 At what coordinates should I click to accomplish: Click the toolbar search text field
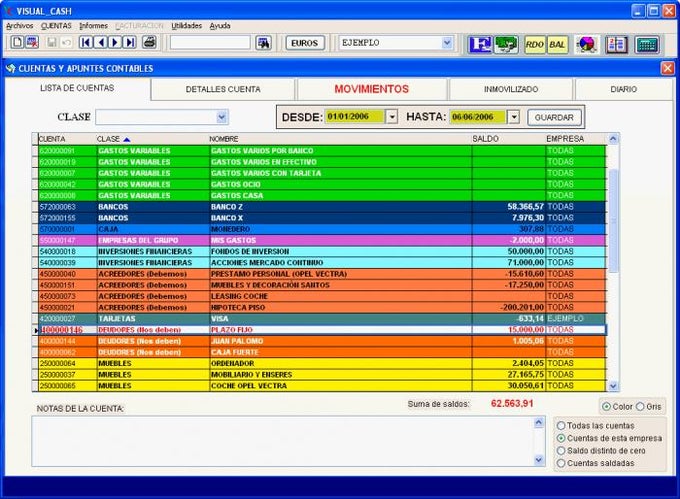(210, 43)
